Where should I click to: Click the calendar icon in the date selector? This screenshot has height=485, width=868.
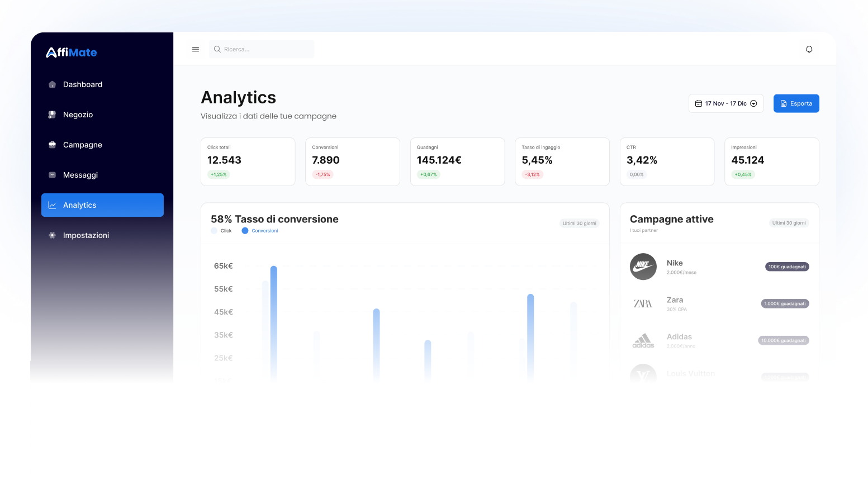[698, 103]
